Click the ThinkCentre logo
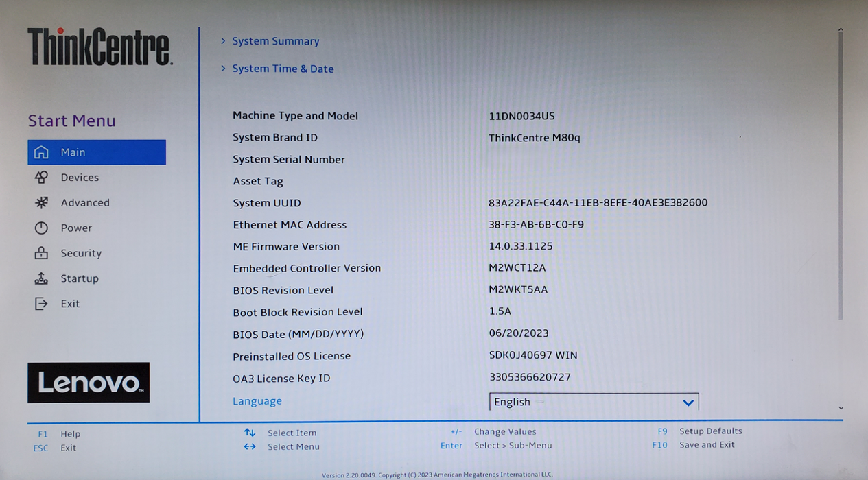Viewport: 868px width, 480px height. 100,47
